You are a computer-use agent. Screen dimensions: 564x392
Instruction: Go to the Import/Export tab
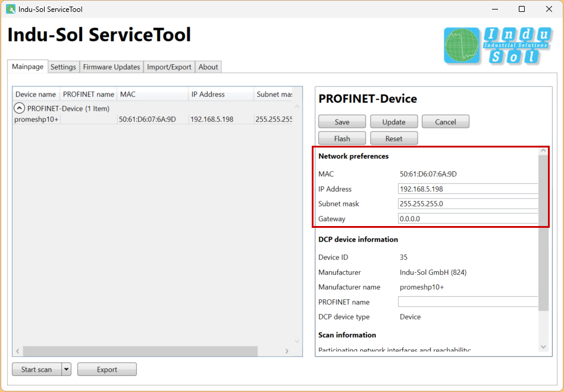(169, 67)
